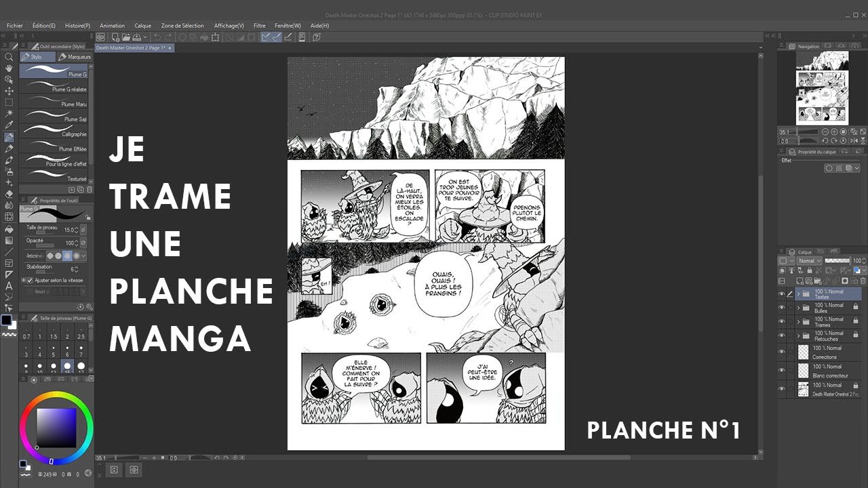Viewport: 868px width, 488px height.
Task: Select the rectangular selection tool
Action: click(9, 102)
